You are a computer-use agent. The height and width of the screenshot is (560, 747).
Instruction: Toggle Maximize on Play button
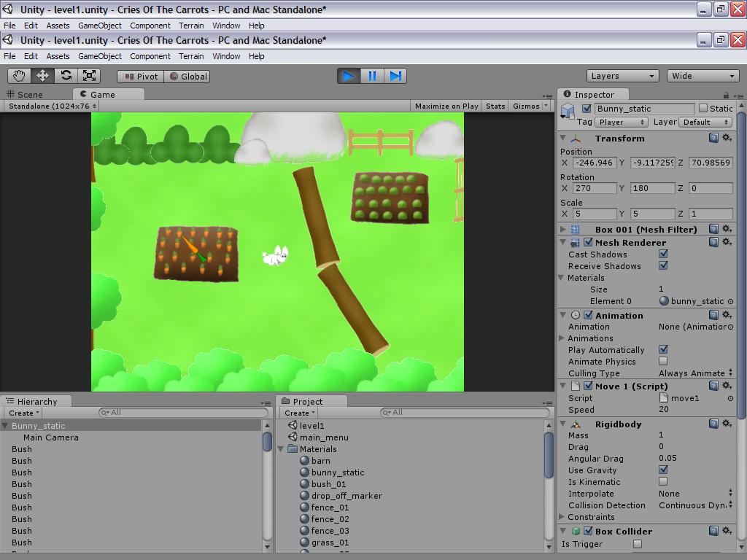tap(446, 106)
